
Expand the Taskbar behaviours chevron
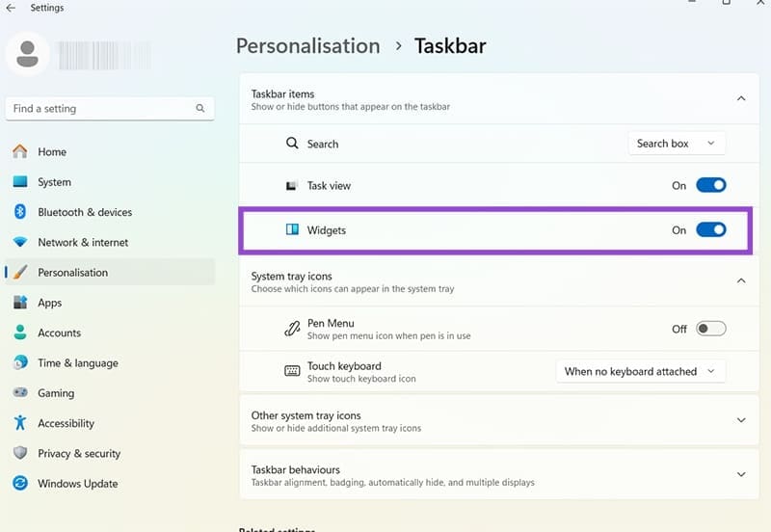tap(741, 474)
